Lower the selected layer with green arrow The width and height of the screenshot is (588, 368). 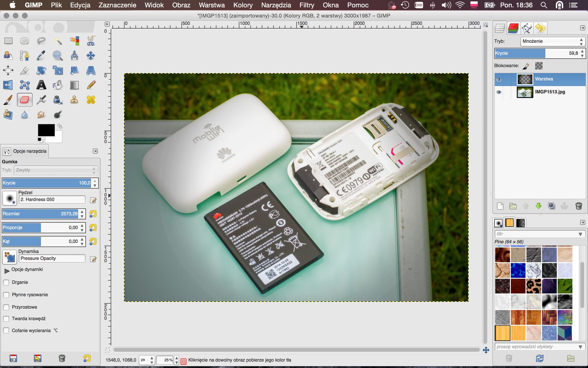[x=538, y=206]
